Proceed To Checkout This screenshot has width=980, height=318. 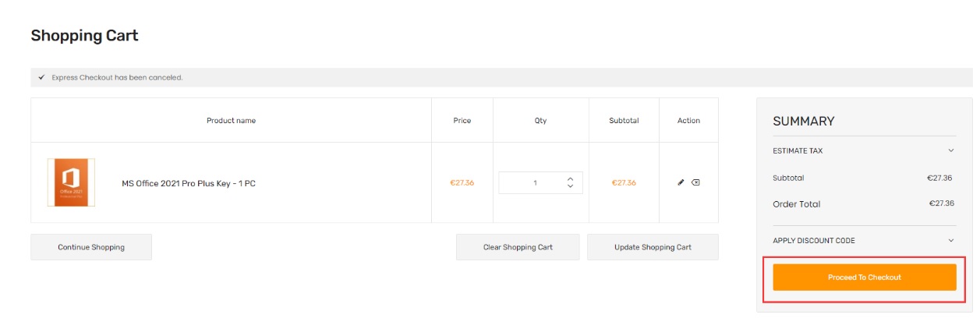865,277
